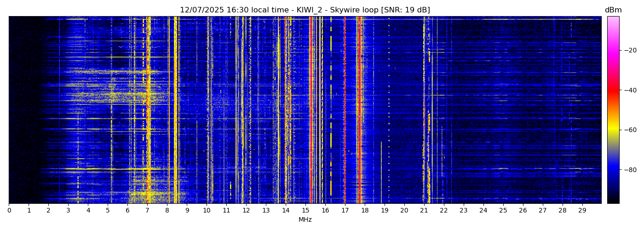Click the dBm colorbar label
This screenshot has width=644, height=230.
[x=613, y=10]
